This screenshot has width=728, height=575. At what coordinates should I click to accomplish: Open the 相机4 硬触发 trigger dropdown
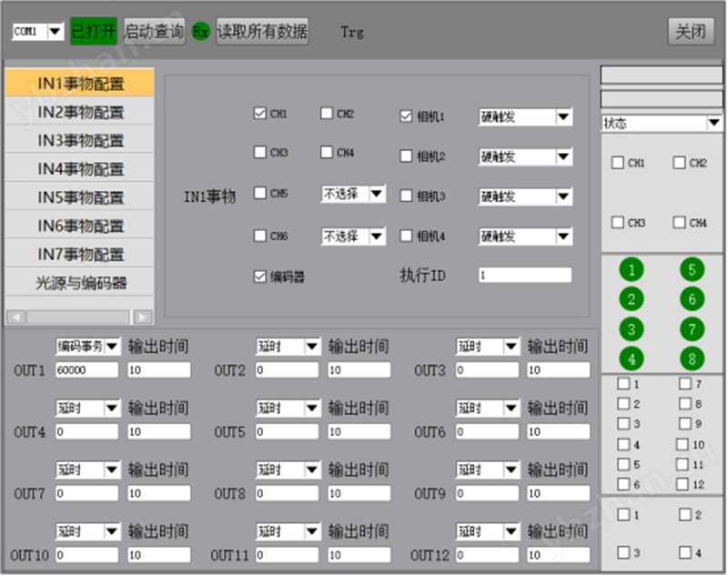[563, 237]
